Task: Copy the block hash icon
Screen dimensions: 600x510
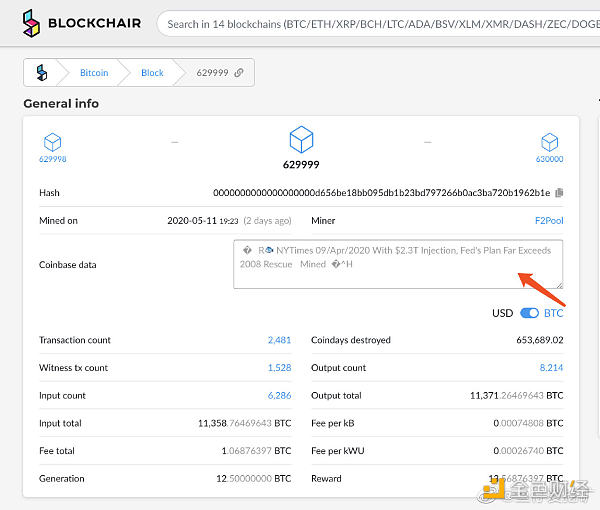Action: tap(559, 193)
